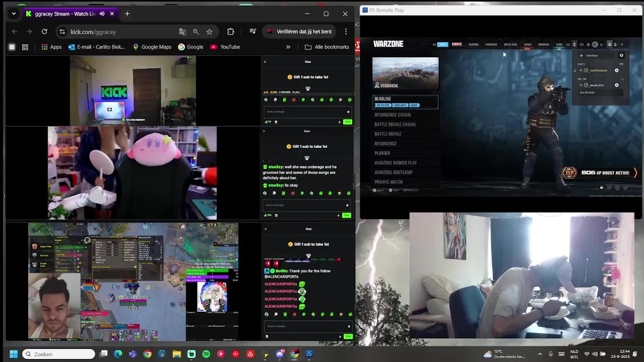Screen dimensions: 644x362
Task: Collapse the bottom stream's chat panel arrow
Action: 265,229
